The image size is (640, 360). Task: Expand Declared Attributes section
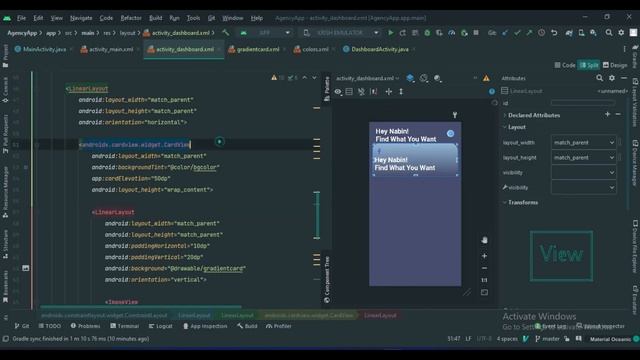click(x=505, y=116)
